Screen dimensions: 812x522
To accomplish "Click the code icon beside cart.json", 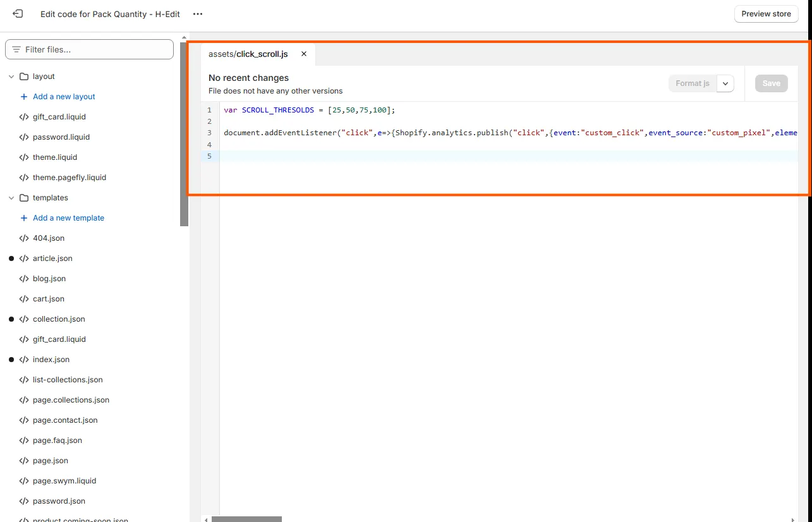I will pyautogui.click(x=24, y=299).
